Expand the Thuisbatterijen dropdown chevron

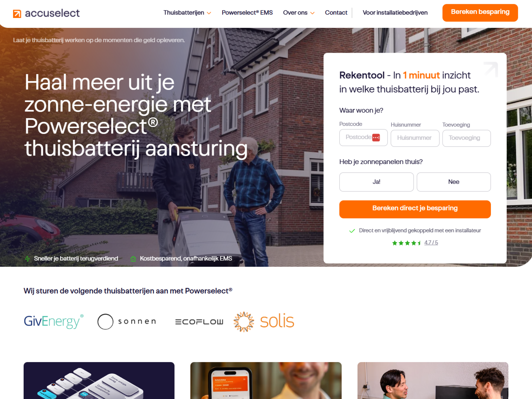coord(209,13)
